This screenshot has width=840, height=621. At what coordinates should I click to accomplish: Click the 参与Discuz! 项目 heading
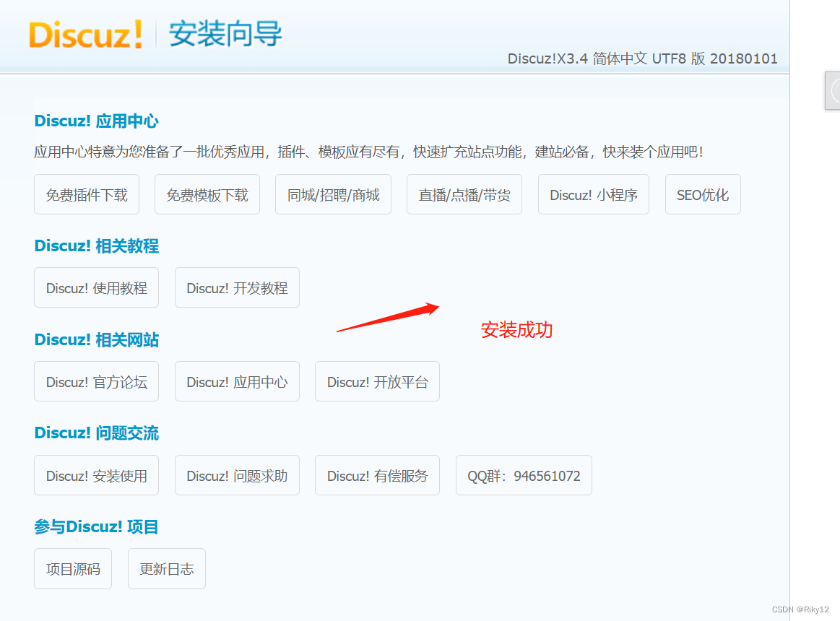coord(96,526)
